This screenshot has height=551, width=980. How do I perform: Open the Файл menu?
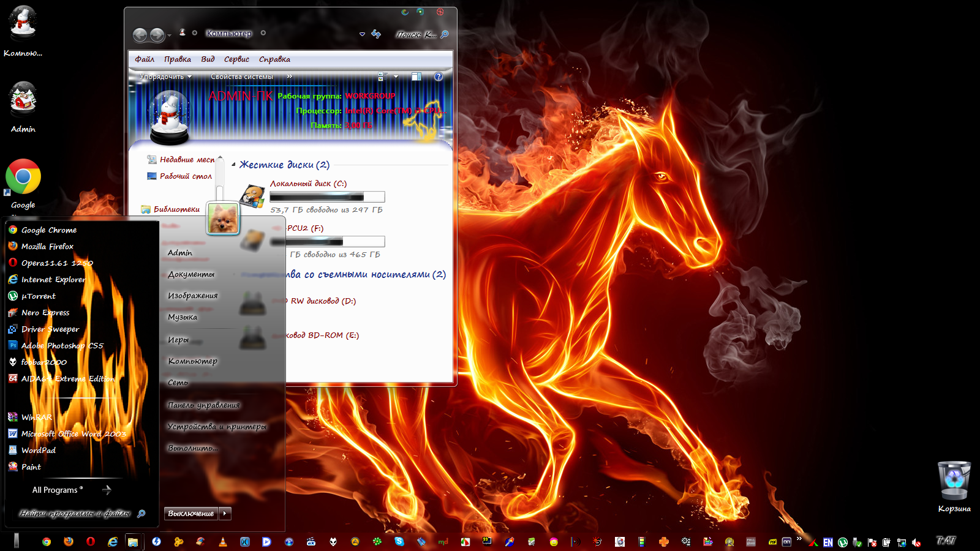(145, 59)
